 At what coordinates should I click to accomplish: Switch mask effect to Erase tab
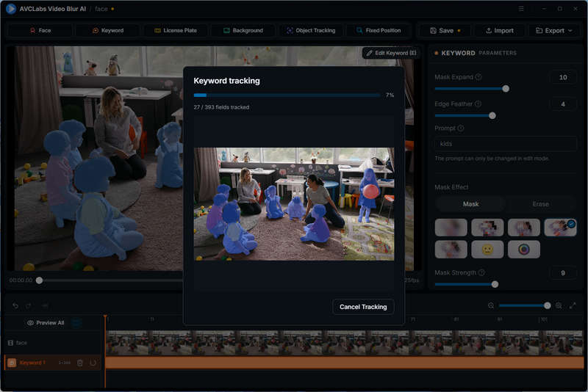tap(540, 204)
